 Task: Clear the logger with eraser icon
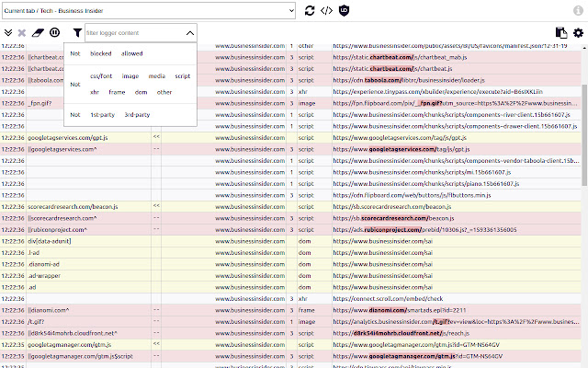(x=38, y=33)
